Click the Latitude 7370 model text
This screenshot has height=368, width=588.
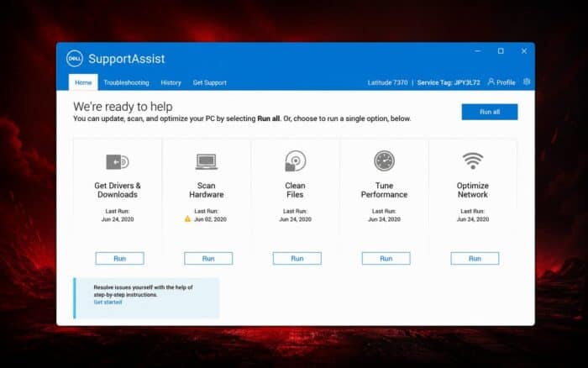pos(387,82)
